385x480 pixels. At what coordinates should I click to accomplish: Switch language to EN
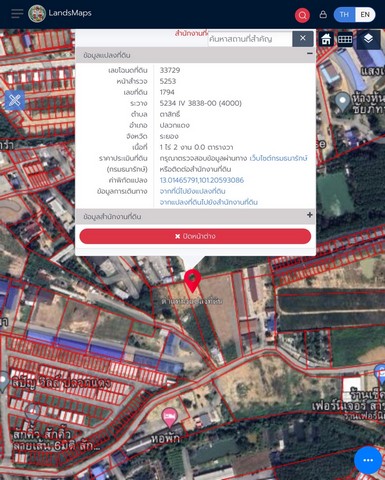click(x=365, y=15)
